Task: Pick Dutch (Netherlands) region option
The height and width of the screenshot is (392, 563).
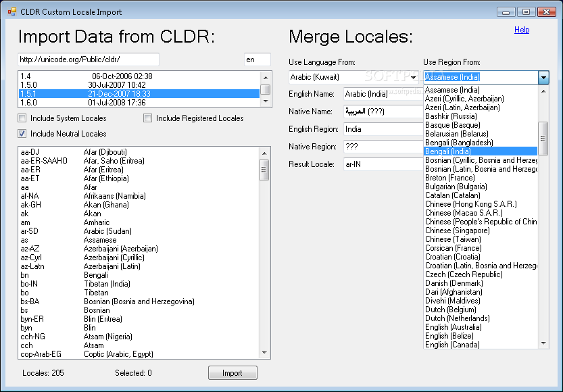Action: pyautogui.click(x=481, y=318)
